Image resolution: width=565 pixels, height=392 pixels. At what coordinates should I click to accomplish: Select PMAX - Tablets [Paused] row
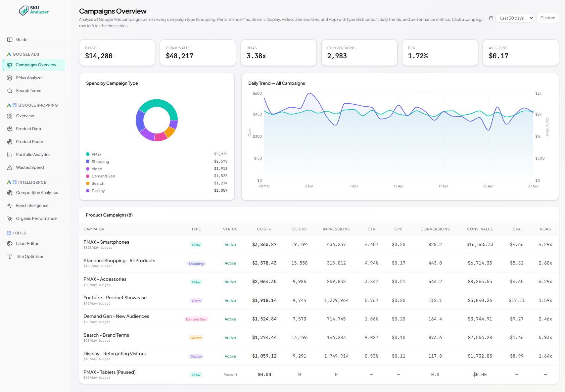[319, 374]
